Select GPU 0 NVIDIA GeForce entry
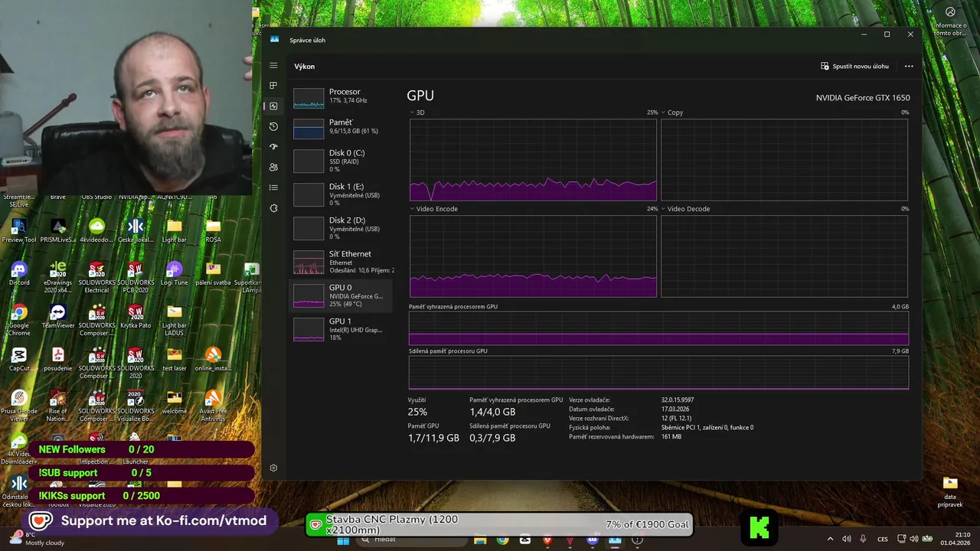The height and width of the screenshot is (551, 980). (342, 295)
